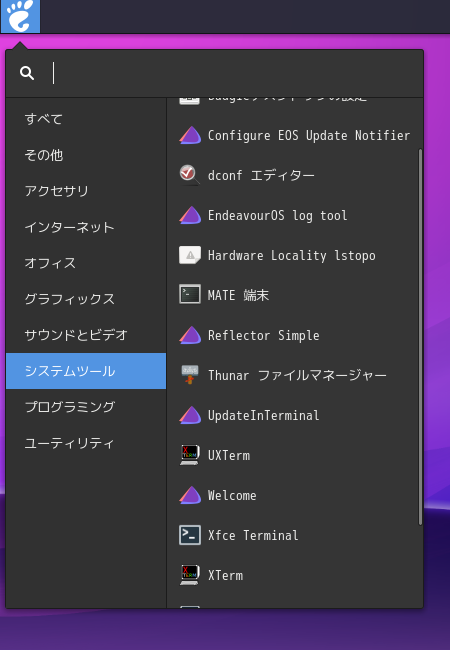450x650 pixels.
Task: Launch UXTerm by its label
Action: (x=229, y=456)
